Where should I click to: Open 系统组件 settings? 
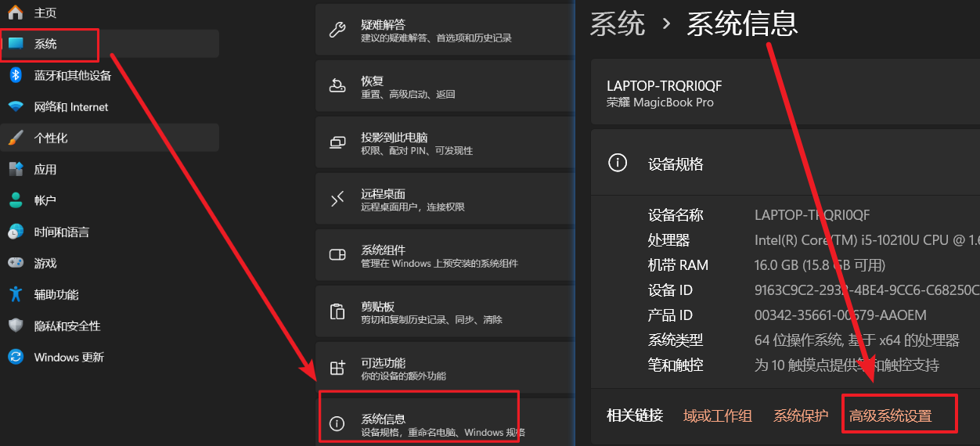pos(445,256)
